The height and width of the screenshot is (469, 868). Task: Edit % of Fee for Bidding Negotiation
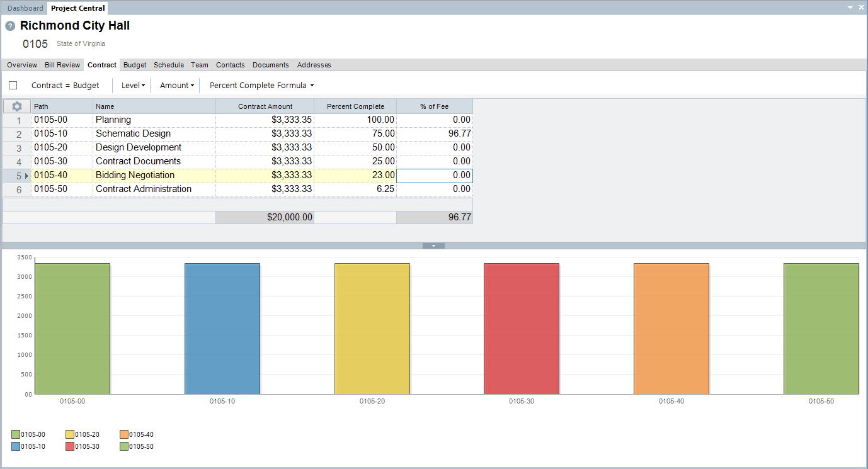pyautogui.click(x=435, y=176)
